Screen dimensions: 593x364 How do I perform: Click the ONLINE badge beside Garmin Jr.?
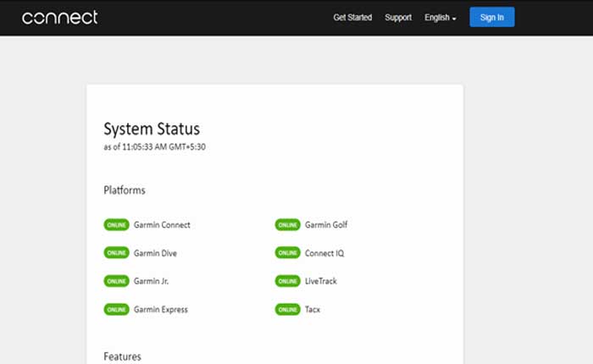[x=116, y=281]
